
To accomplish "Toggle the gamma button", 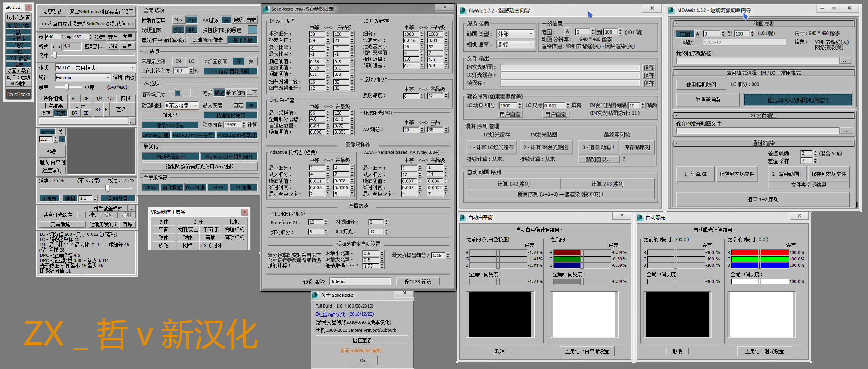I will pyautogui.click(x=47, y=132).
